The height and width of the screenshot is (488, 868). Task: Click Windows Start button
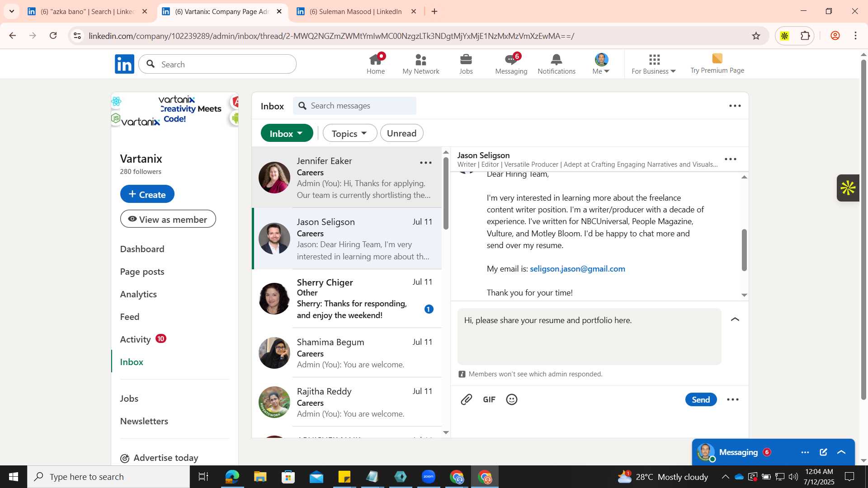point(14,477)
